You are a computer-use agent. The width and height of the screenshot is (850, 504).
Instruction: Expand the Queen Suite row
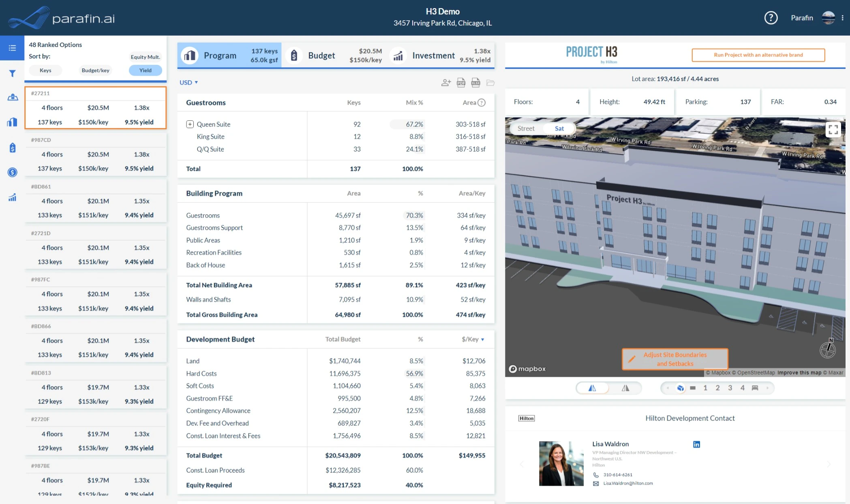(x=190, y=124)
